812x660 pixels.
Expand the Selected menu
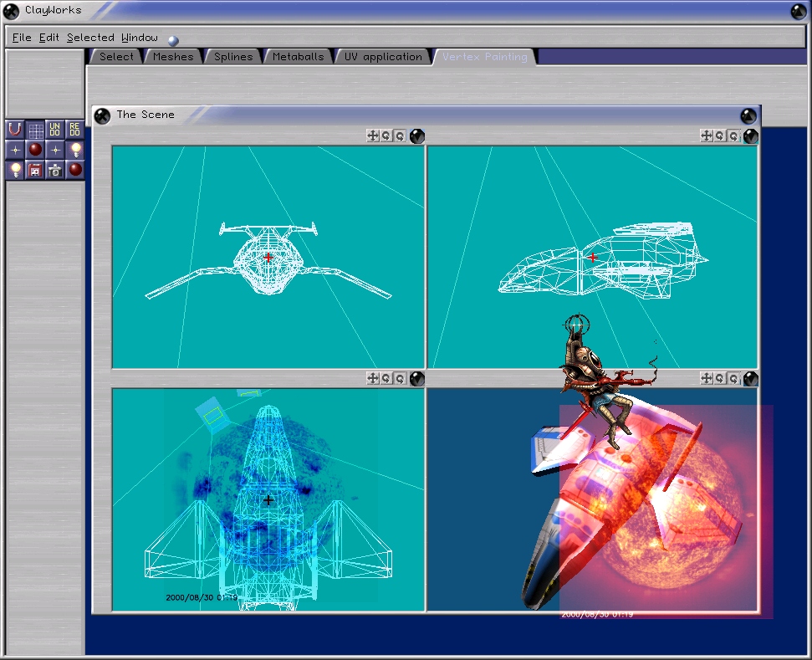point(90,38)
